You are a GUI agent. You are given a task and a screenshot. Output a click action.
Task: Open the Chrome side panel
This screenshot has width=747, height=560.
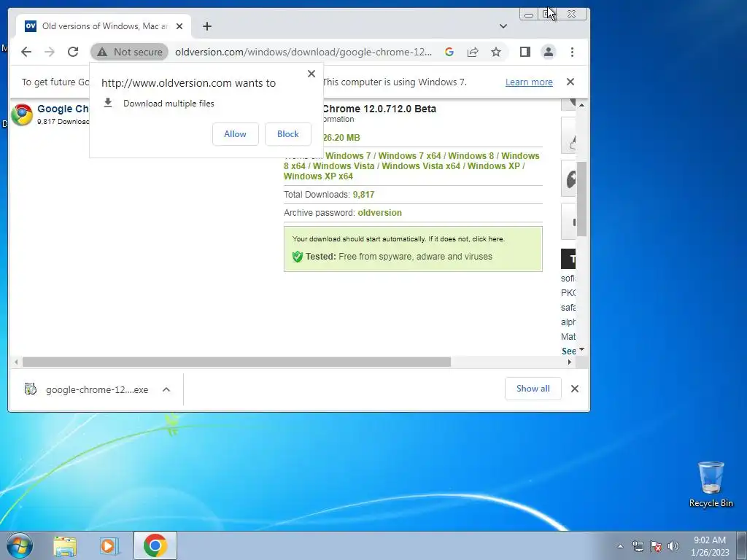[525, 52]
